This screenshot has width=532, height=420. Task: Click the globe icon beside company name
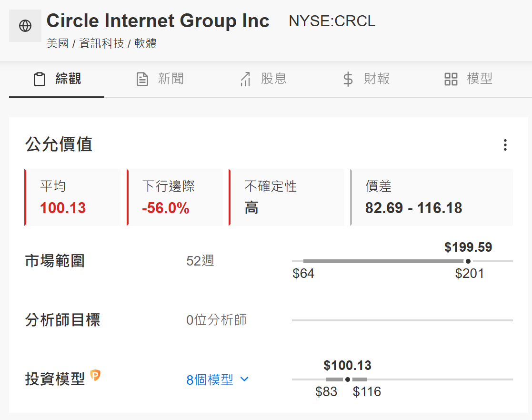25,26
